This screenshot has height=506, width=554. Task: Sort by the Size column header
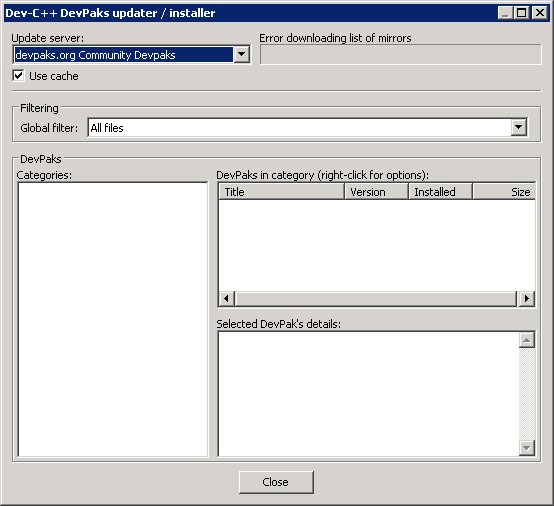[504, 192]
